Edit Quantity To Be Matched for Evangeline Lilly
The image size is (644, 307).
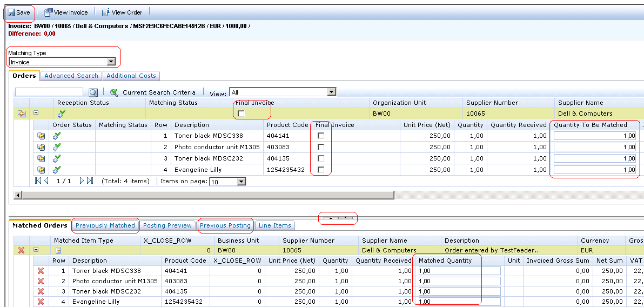pos(595,170)
